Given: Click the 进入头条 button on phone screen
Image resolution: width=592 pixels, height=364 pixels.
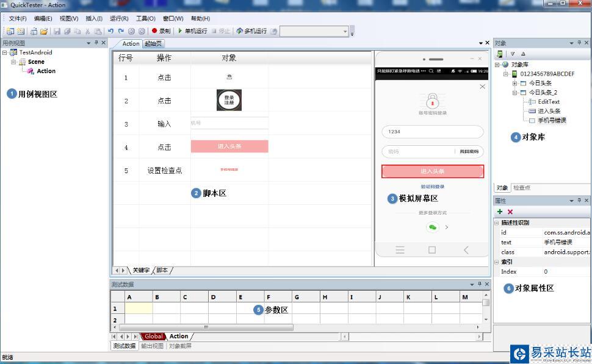Looking at the screenshot, I should click(433, 171).
